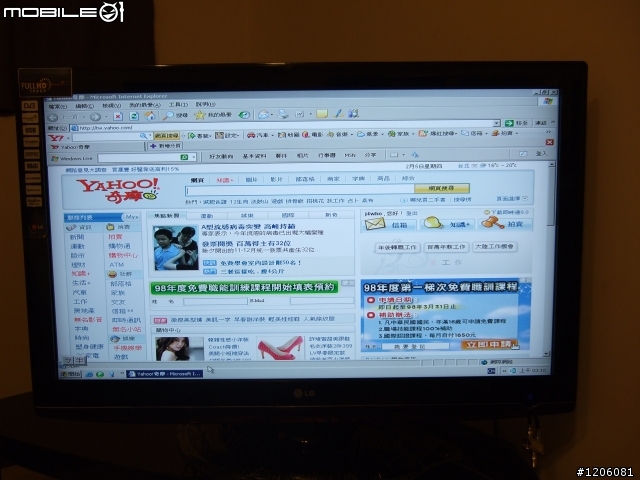Open the 檔案 File menu
The width and height of the screenshot is (640, 480).
58,107
